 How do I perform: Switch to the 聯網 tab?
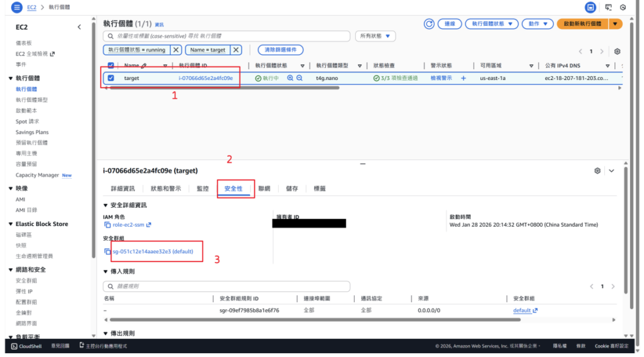(264, 188)
